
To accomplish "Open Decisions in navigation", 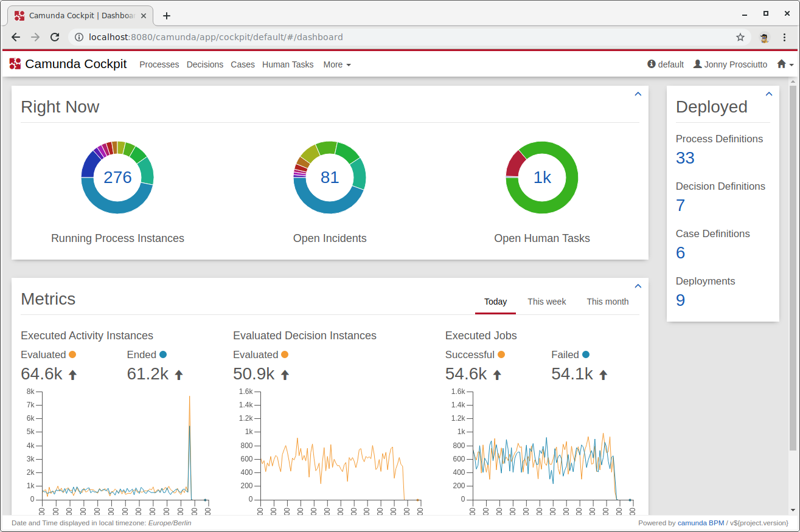I will pyautogui.click(x=205, y=64).
